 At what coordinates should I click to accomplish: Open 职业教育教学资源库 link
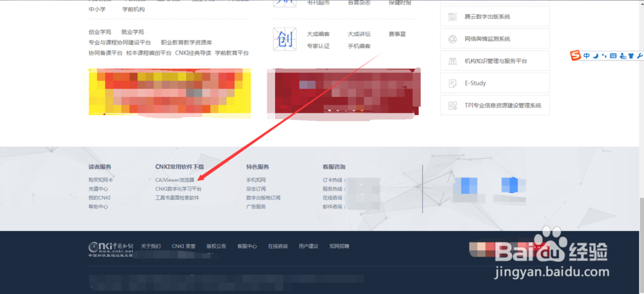pos(187,42)
